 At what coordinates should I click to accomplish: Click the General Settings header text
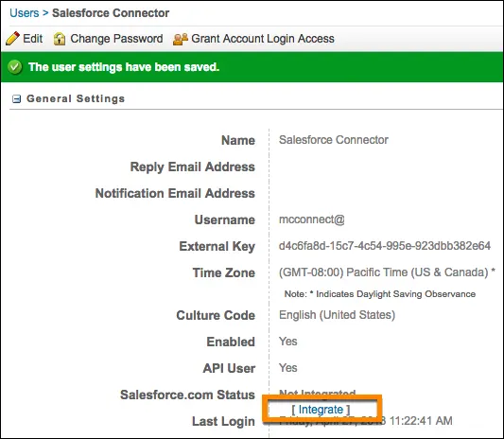[x=76, y=98]
